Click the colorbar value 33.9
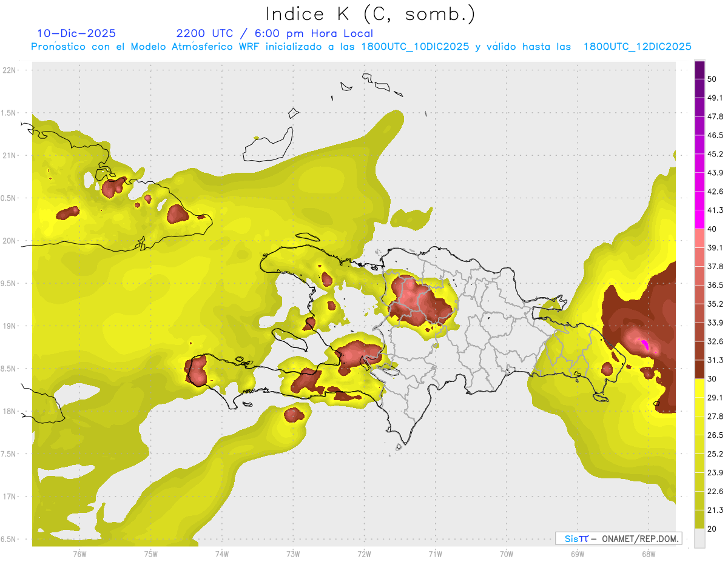The image size is (728, 562). coord(715,323)
